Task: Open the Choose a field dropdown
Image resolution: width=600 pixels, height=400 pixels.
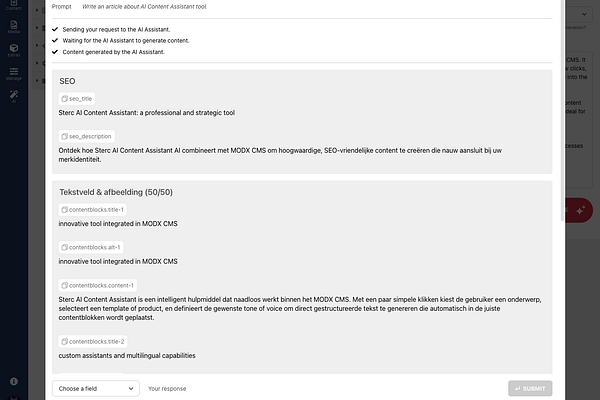Action: coord(96,389)
